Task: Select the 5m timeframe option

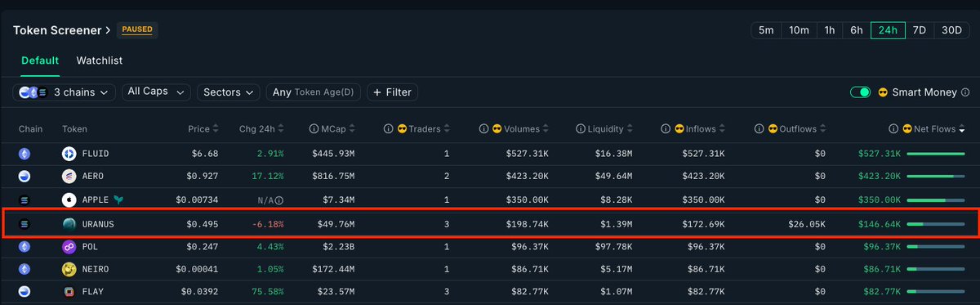Action: point(766,30)
